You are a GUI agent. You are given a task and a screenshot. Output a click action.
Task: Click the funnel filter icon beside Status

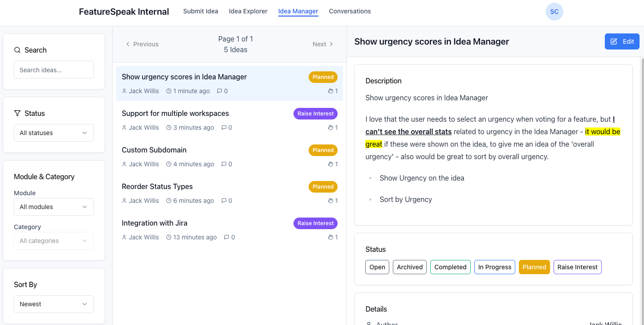(17, 113)
